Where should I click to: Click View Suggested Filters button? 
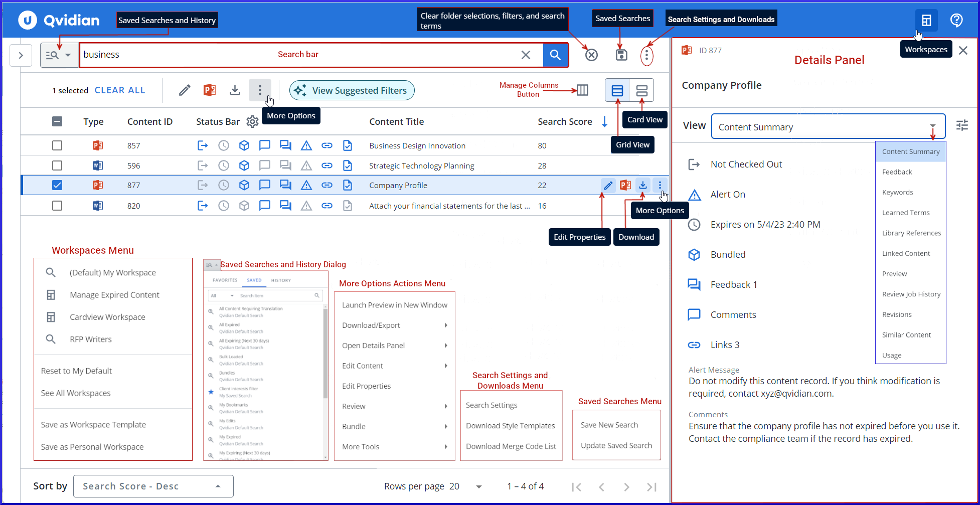pos(352,90)
